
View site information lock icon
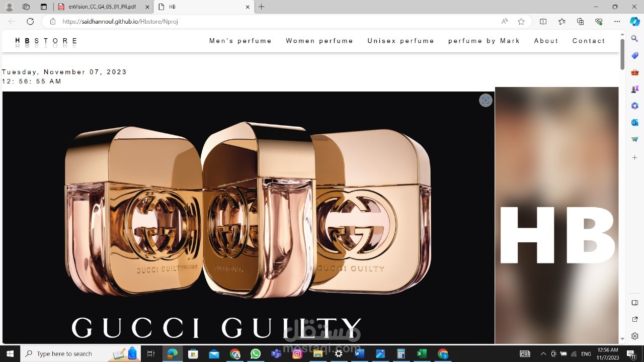[x=52, y=22]
